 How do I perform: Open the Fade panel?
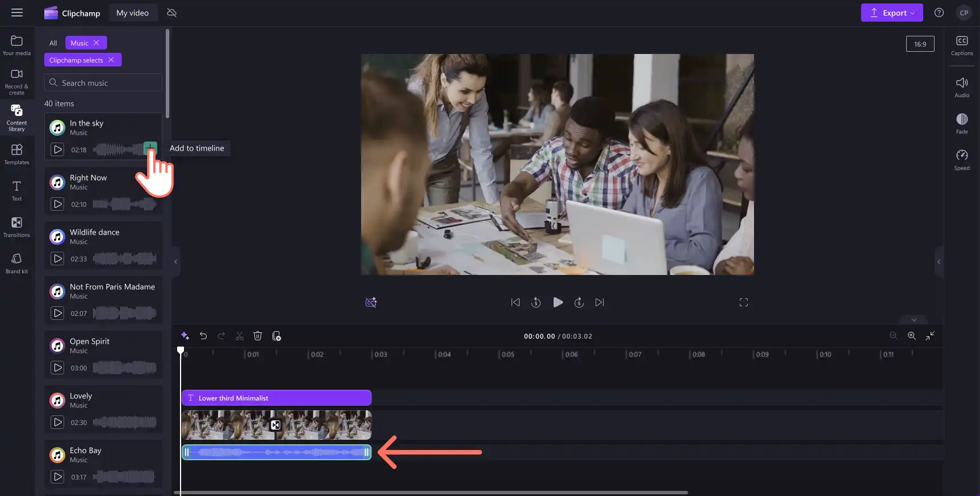click(x=962, y=123)
